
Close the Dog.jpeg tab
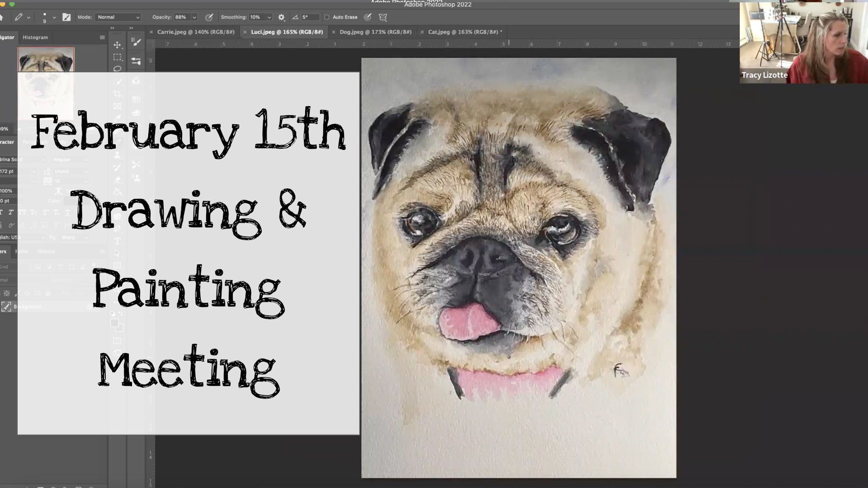pyautogui.click(x=334, y=32)
